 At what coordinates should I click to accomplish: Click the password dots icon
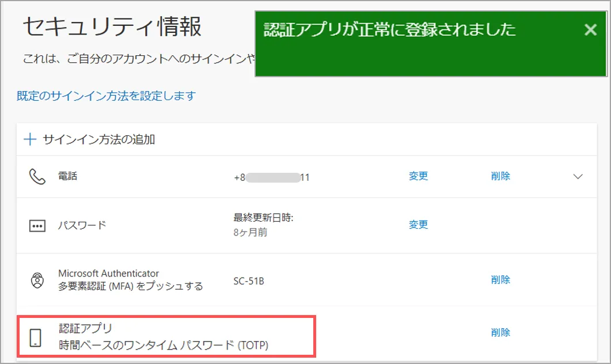(37, 226)
